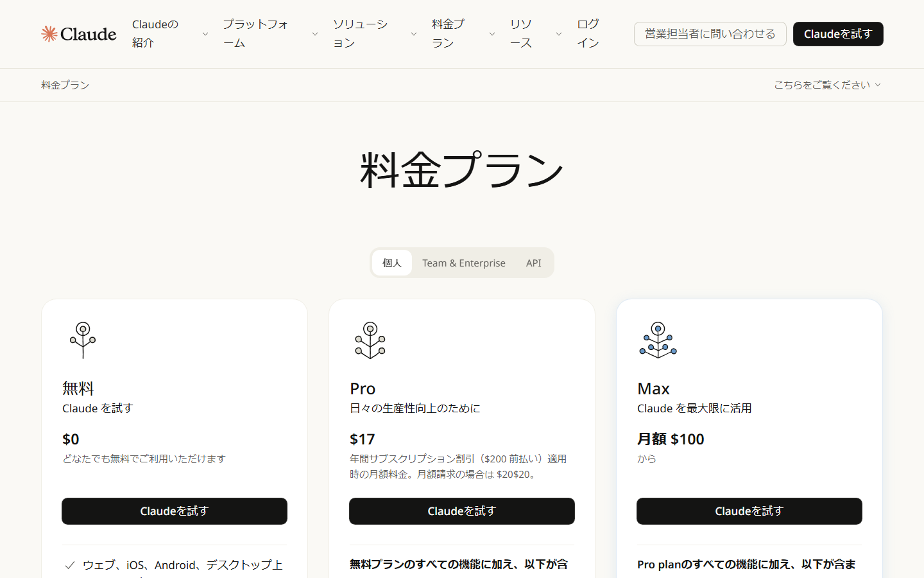
Task: Switch to the API pricing tab
Action: pyautogui.click(x=534, y=263)
